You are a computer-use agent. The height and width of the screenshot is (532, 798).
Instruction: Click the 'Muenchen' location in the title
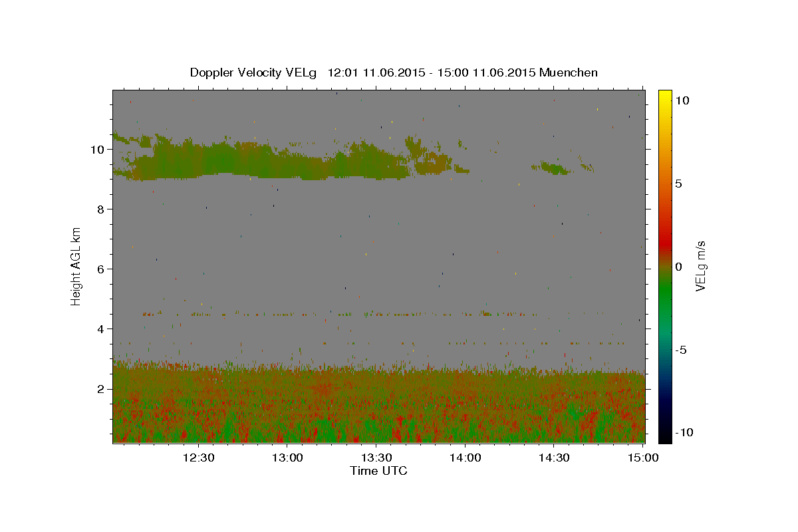569,72
